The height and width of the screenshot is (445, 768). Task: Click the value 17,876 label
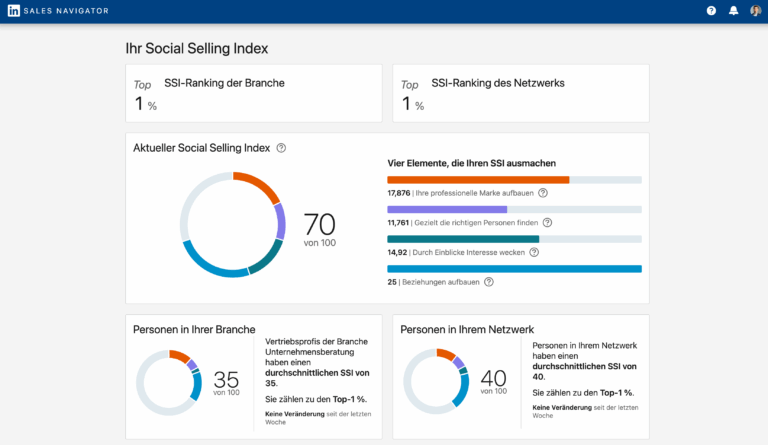point(399,193)
